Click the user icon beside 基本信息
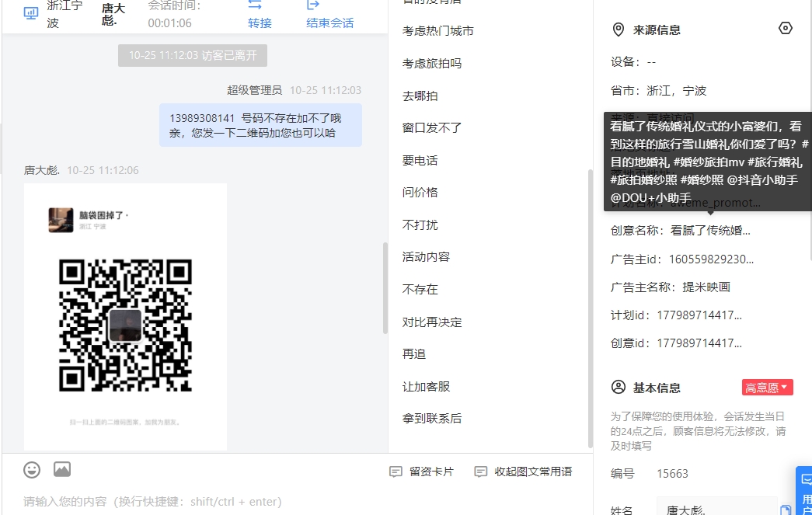The width and height of the screenshot is (812, 515). tap(619, 387)
